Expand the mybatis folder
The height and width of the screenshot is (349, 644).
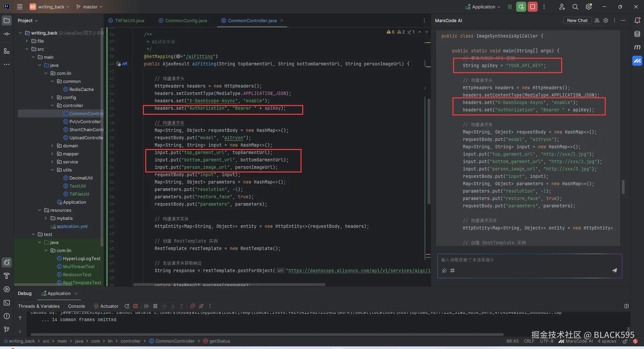click(x=46, y=218)
